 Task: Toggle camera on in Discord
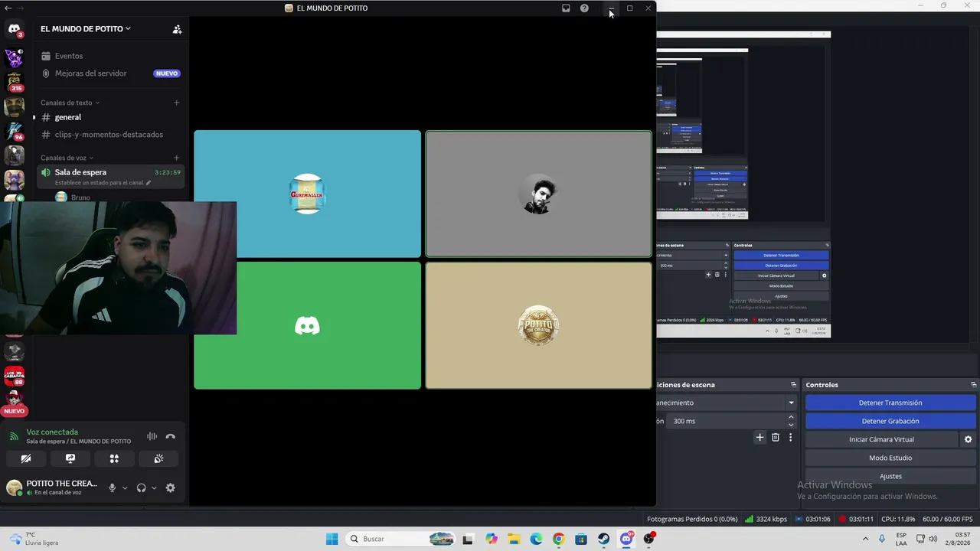coord(26,458)
